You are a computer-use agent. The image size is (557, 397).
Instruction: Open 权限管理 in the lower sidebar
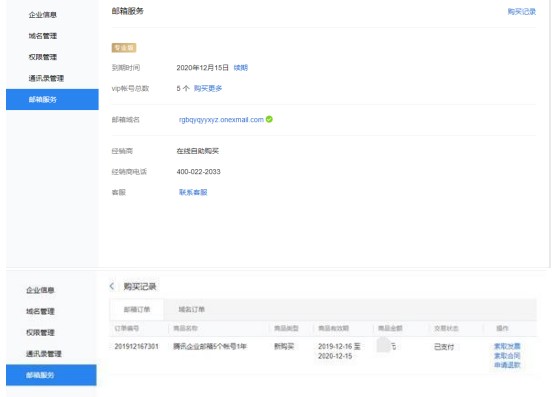[40, 332]
